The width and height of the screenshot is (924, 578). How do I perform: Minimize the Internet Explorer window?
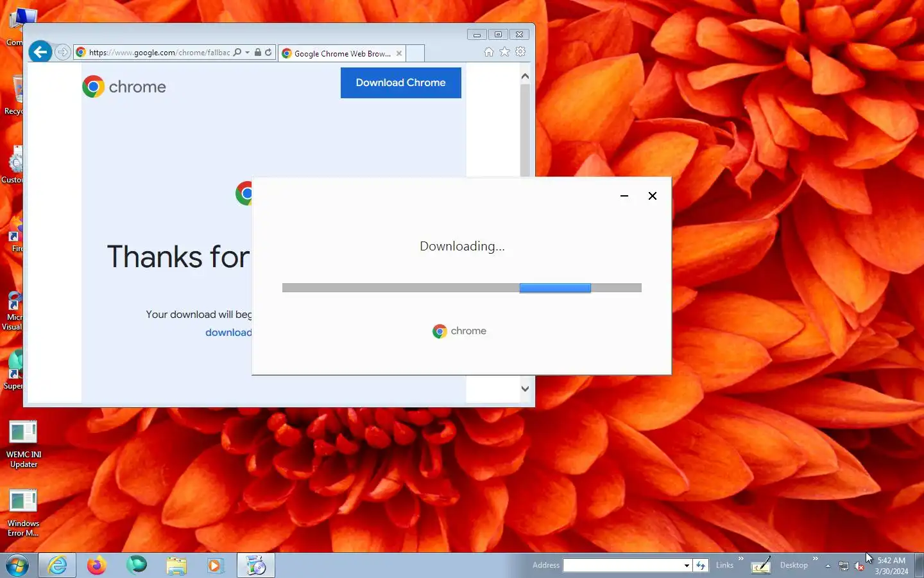(477, 35)
